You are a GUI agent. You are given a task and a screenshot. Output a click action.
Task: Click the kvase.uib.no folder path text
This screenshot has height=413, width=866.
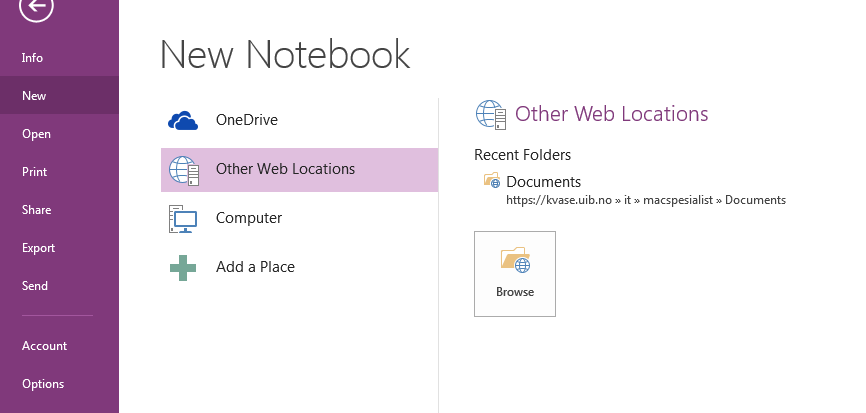click(x=645, y=200)
